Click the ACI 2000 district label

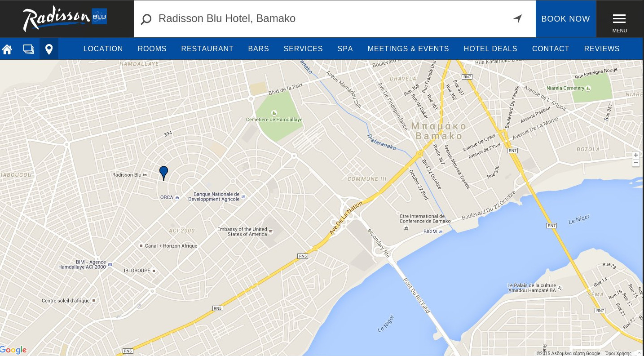pos(182,231)
